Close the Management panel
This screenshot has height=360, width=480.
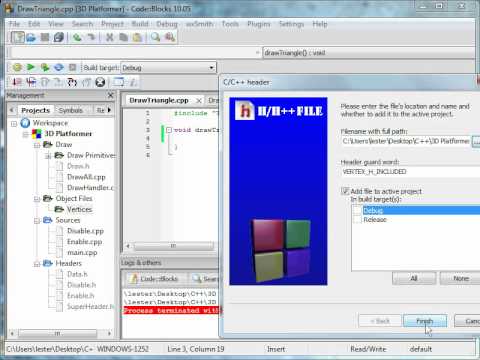pos(111,95)
